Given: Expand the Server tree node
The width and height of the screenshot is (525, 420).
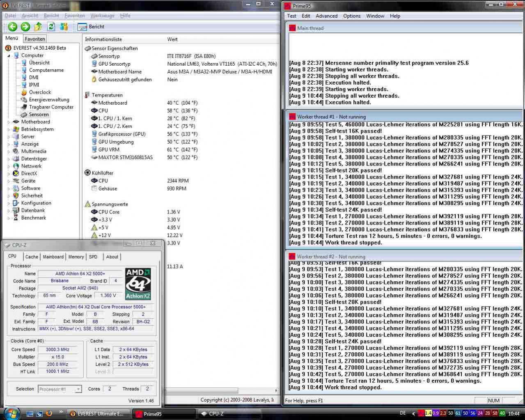Looking at the screenshot, I should (9, 137).
